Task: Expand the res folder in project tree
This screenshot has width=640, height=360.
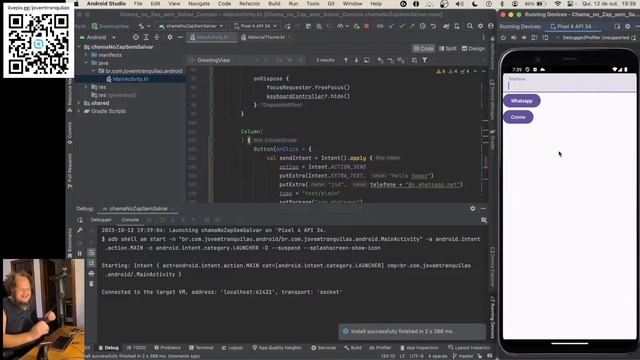Action: point(86,87)
